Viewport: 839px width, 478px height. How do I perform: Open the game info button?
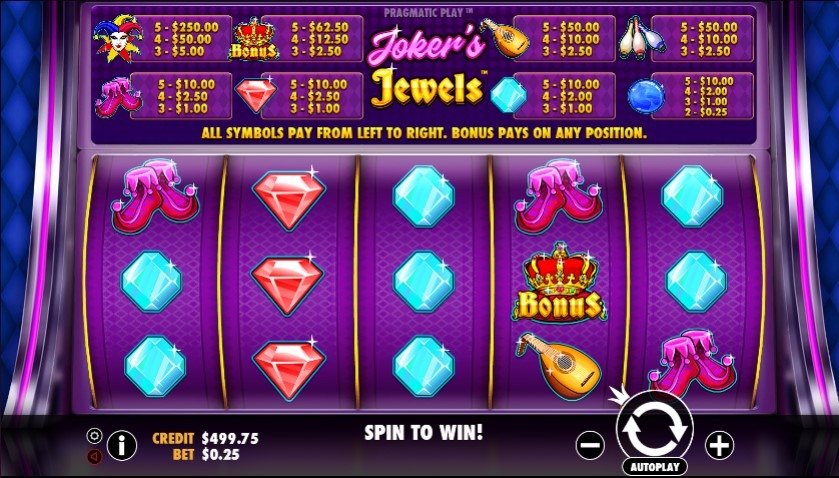121,445
